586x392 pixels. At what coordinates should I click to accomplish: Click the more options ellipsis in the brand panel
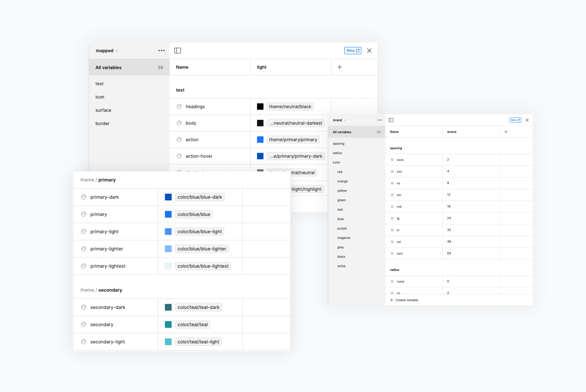pos(380,120)
